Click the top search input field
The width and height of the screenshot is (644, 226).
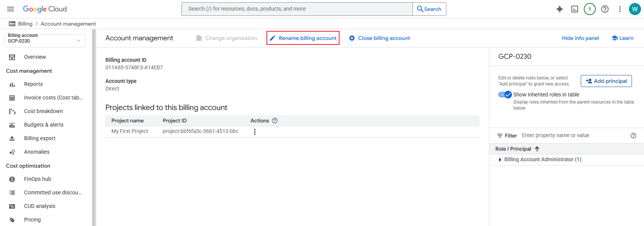click(297, 9)
